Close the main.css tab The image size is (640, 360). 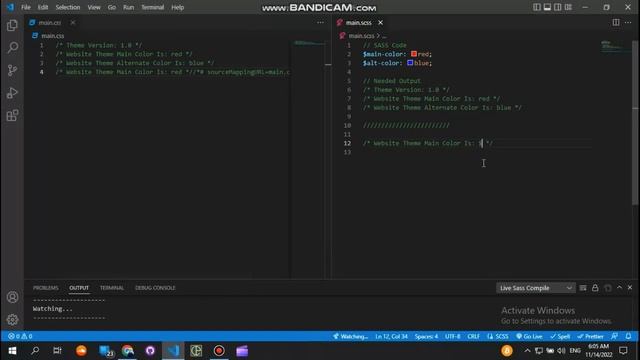(73, 22)
